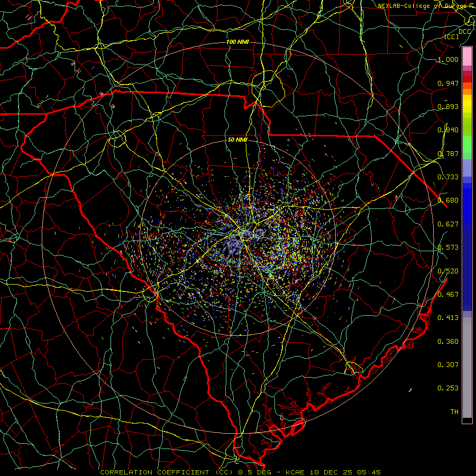Screen dimensions: 476x476
Task: Click the 0.947 scale label
Action: [448, 83]
